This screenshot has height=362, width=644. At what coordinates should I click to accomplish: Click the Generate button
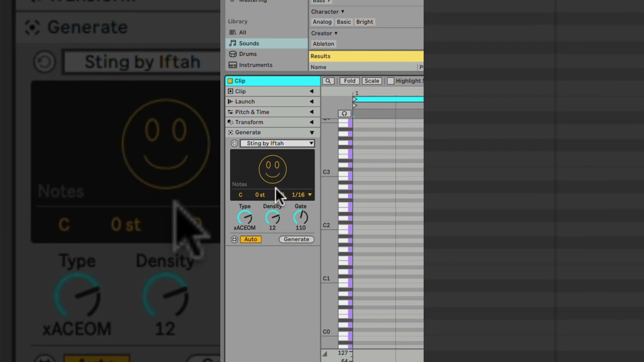296,239
